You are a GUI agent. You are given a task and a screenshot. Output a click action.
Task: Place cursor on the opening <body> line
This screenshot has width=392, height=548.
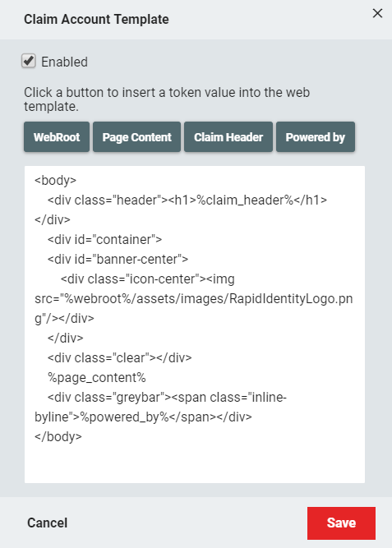coord(55,180)
